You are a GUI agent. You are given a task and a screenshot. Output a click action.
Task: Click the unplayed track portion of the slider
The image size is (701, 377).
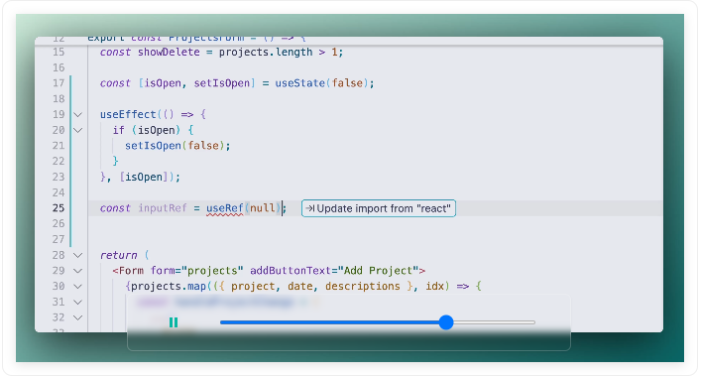tap(494, 322)
